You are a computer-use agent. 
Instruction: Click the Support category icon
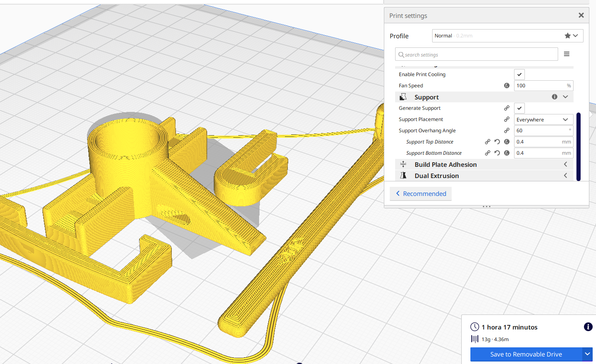click(403, 97)
